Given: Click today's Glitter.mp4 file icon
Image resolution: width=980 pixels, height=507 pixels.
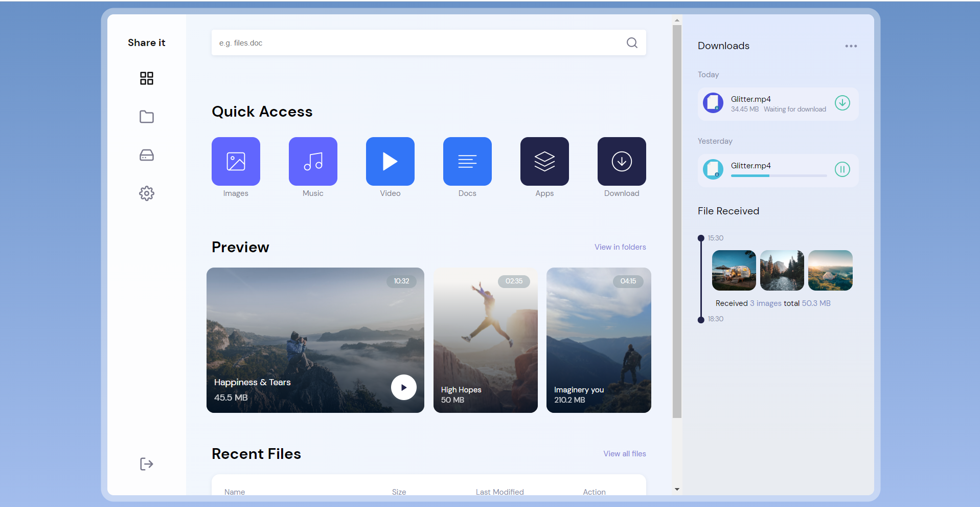Looking at the screenshot, I should pos(713,103).
